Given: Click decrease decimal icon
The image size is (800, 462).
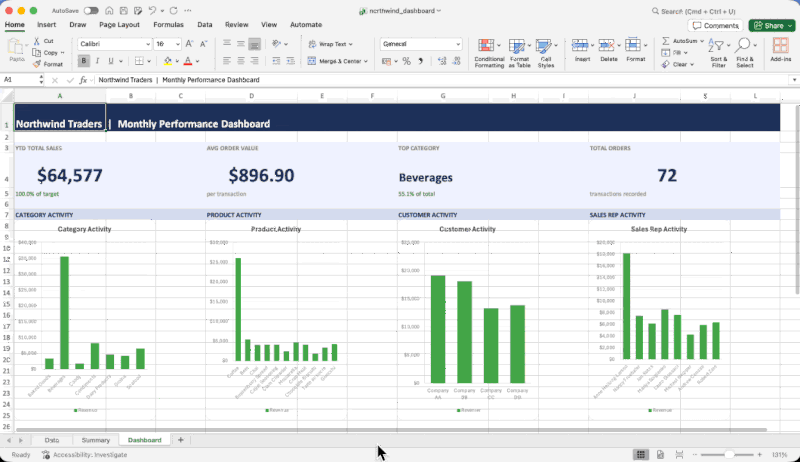Looking at the screenshot, I should [x=457, y=61].
